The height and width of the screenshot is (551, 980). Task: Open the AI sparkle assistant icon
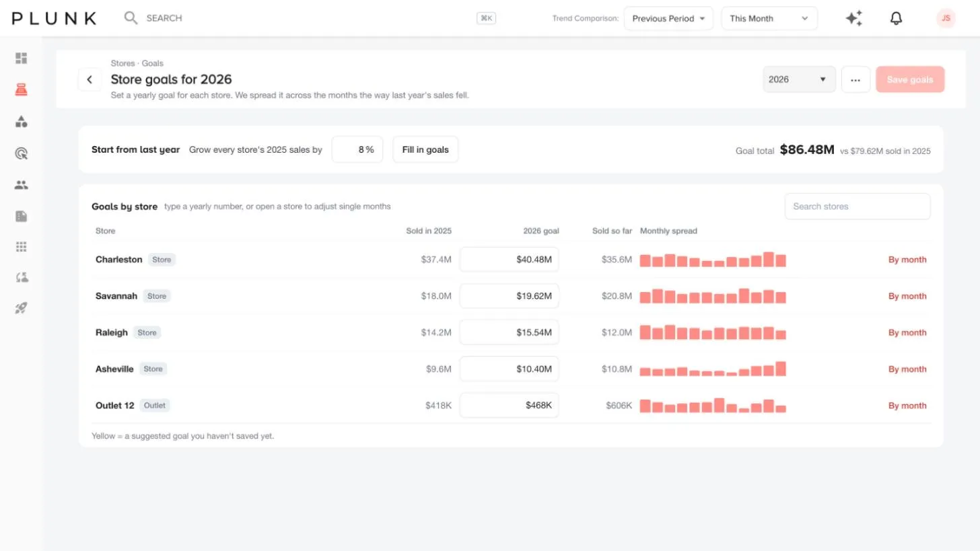[854, 18]
